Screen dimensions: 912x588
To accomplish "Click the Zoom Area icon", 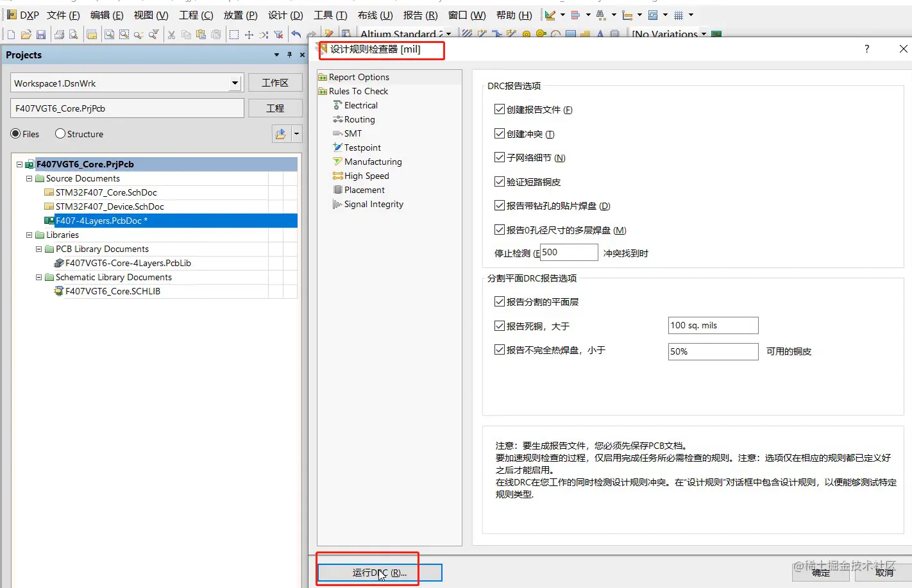I will [x=124, y=35].
